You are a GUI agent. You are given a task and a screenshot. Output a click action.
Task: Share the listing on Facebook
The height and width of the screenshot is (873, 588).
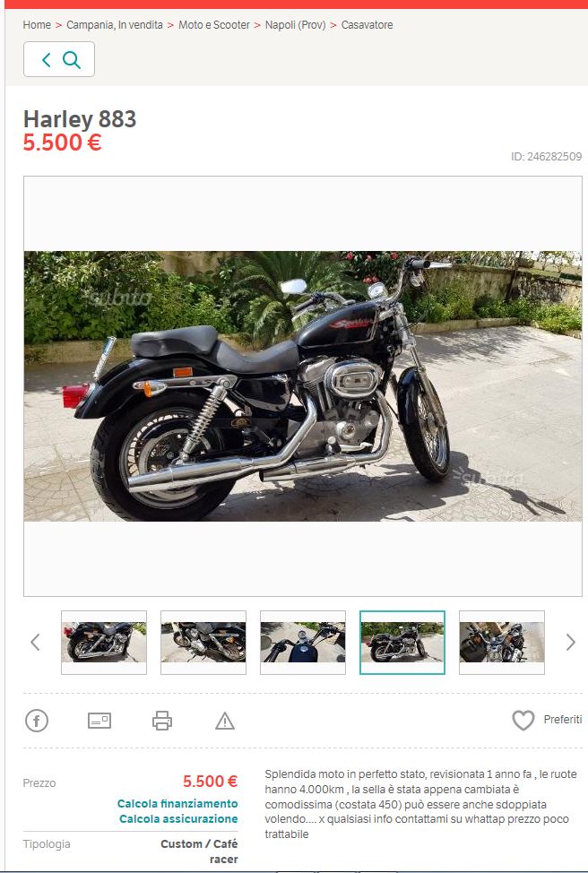(37, 721)
